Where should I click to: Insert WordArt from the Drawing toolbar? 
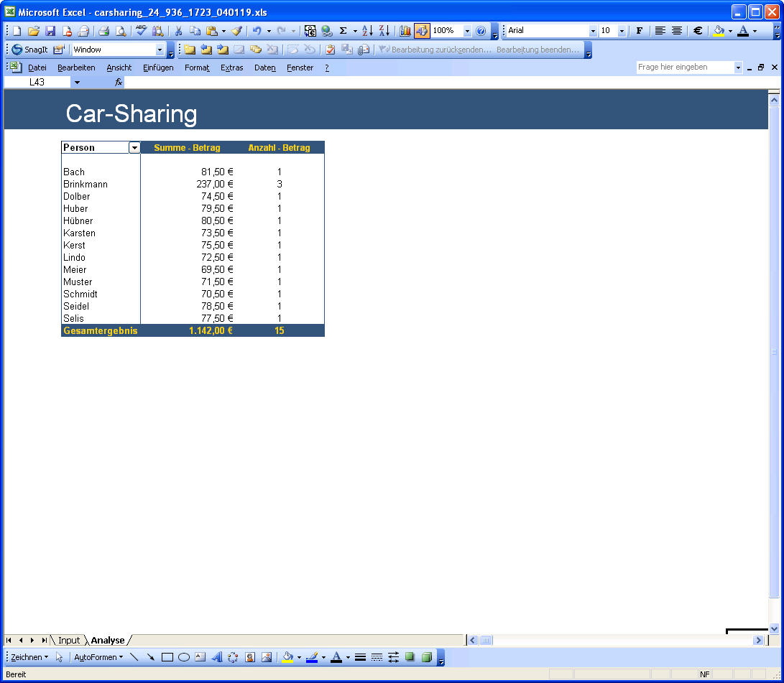216,657
